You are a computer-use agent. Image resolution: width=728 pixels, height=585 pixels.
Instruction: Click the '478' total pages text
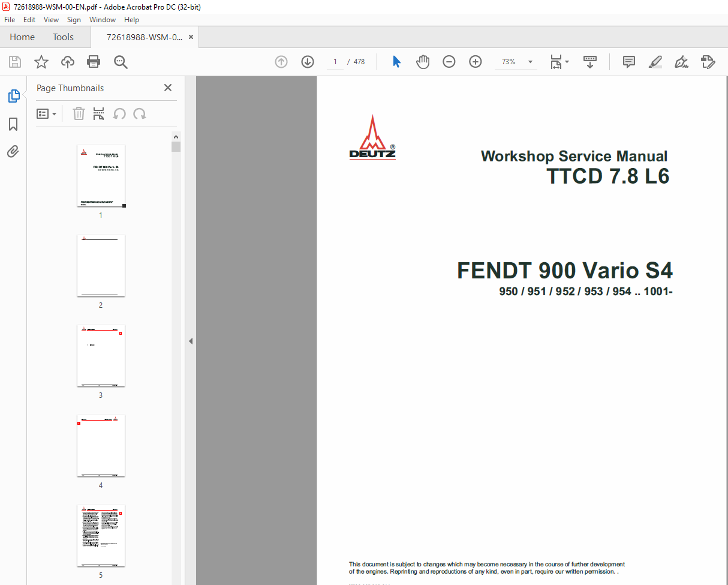tap(359, 62)
